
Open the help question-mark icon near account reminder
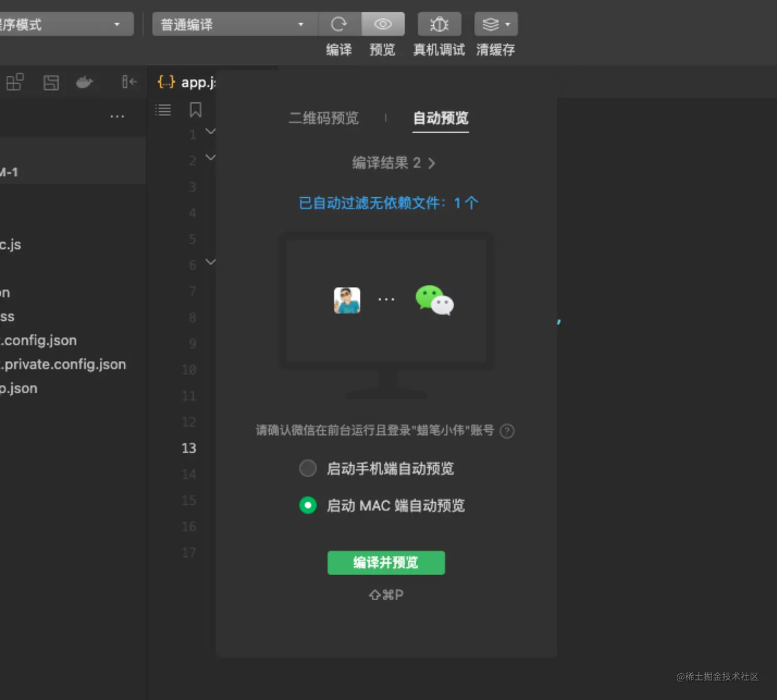[x=507, y=431]
